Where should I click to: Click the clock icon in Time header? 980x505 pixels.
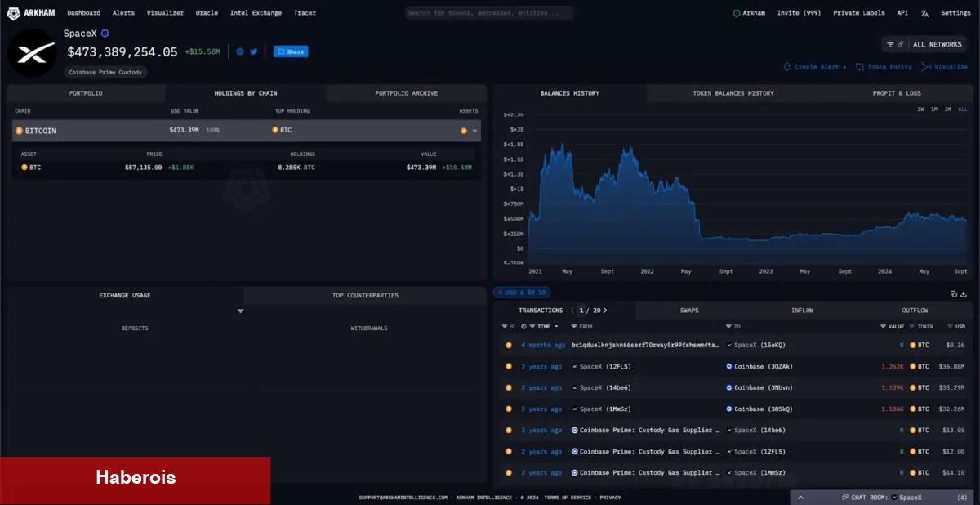pyautogui.click(x=523, y=326)
